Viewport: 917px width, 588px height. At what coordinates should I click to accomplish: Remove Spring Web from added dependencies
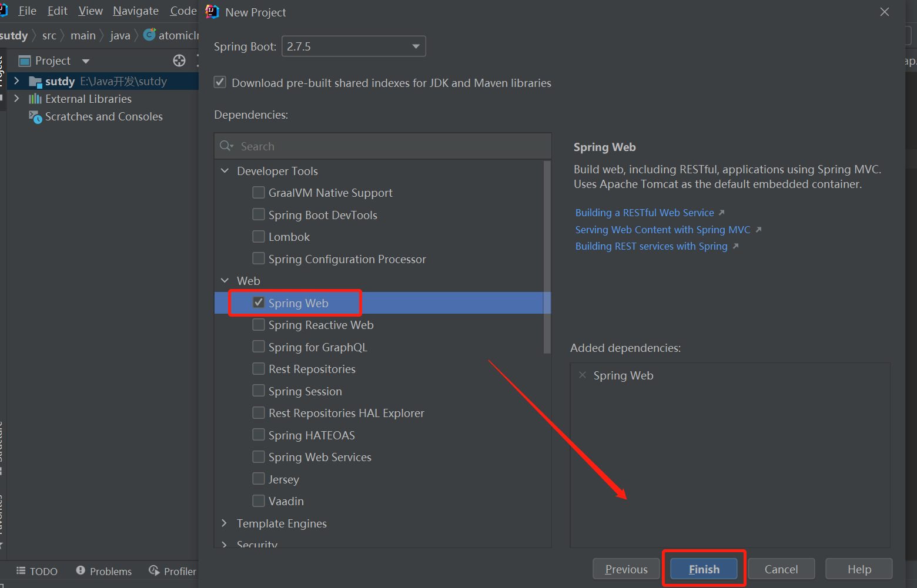coord(583,375)
